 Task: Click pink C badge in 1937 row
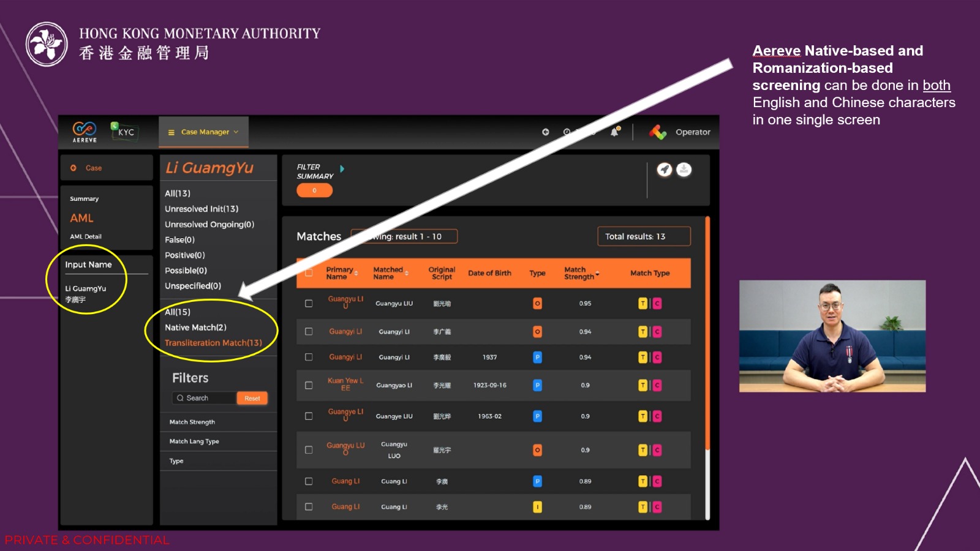(657, 358)
